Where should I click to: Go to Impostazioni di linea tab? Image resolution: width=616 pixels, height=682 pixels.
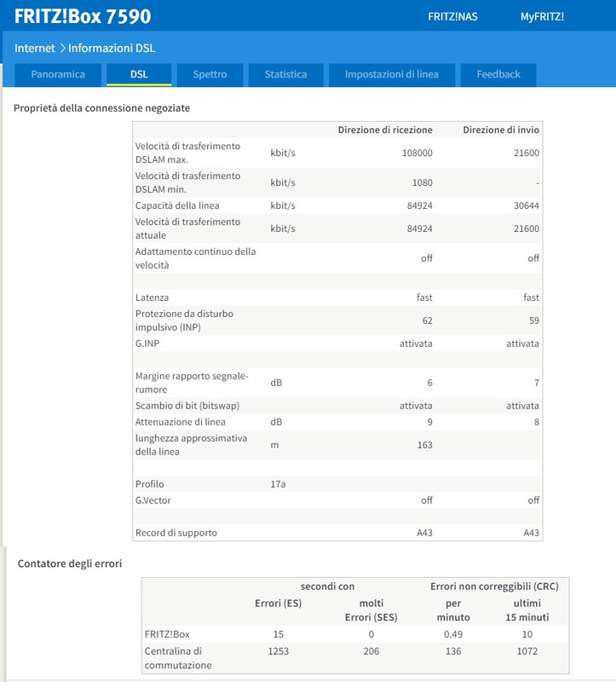pyautogui.click(x=392, y=74)
